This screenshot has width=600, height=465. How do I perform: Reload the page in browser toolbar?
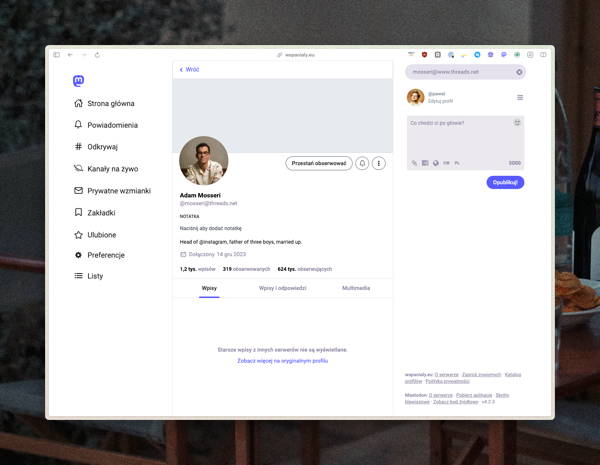(x=97, y=55)
